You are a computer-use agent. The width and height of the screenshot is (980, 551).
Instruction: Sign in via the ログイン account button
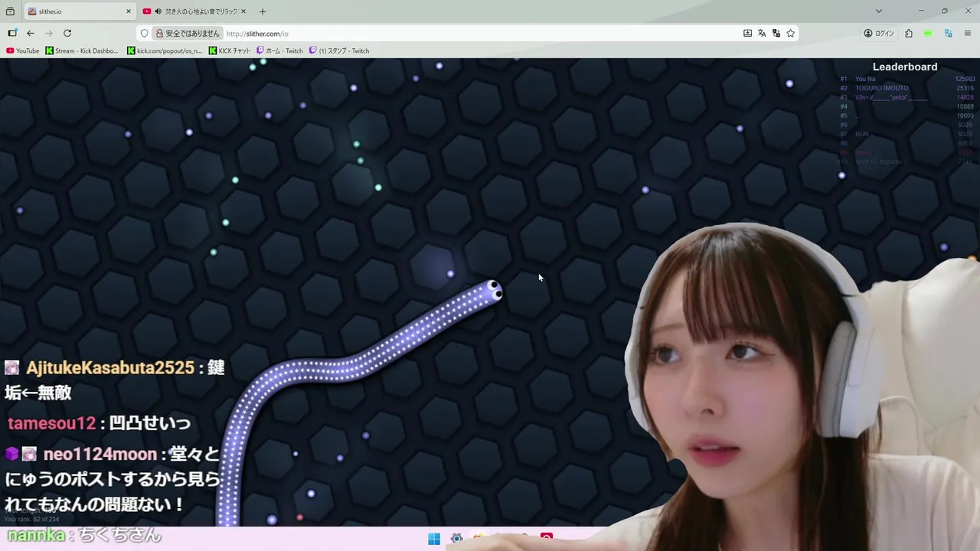(879, 33)
